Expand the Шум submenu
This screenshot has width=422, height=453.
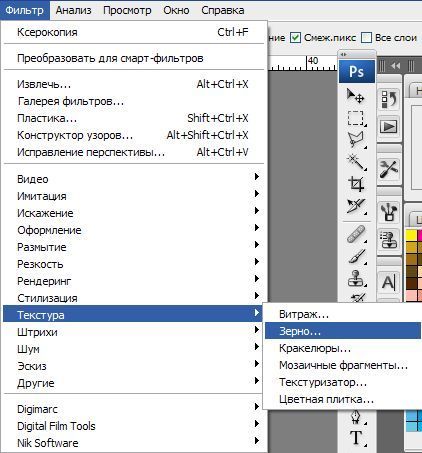pos(134,349)
